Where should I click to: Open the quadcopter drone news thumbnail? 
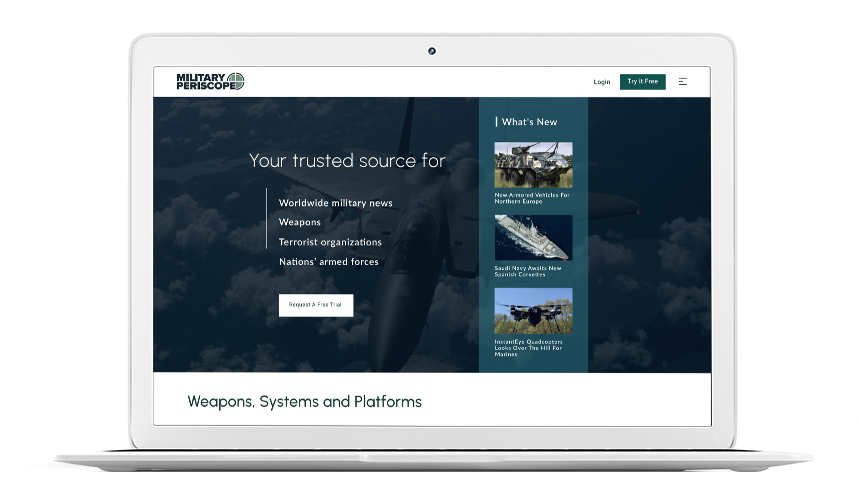click(533, 311)
